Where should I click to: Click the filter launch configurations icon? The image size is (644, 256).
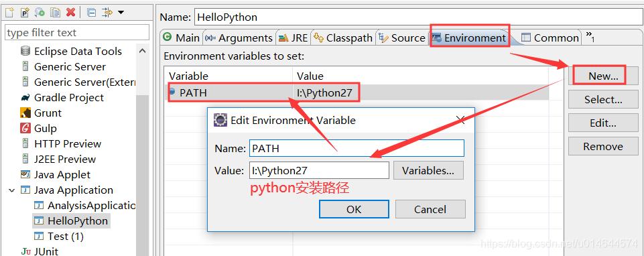(107, 12)
